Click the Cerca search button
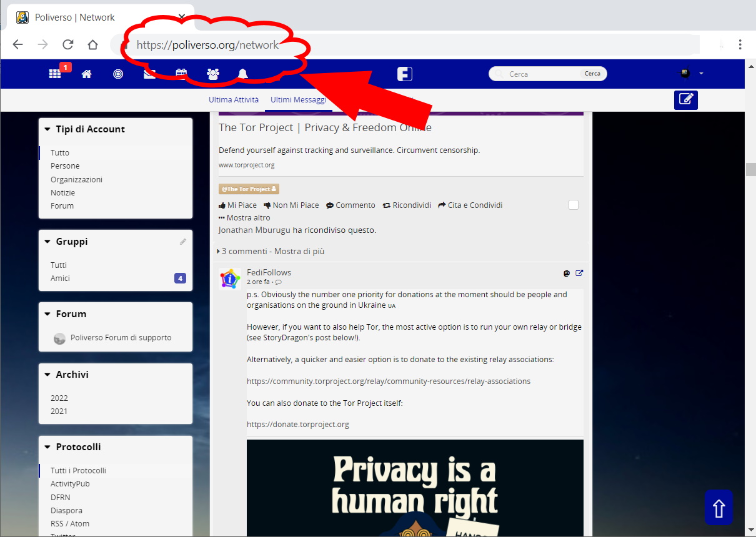This screenshot has height=537, width=756. click(592, 74)
